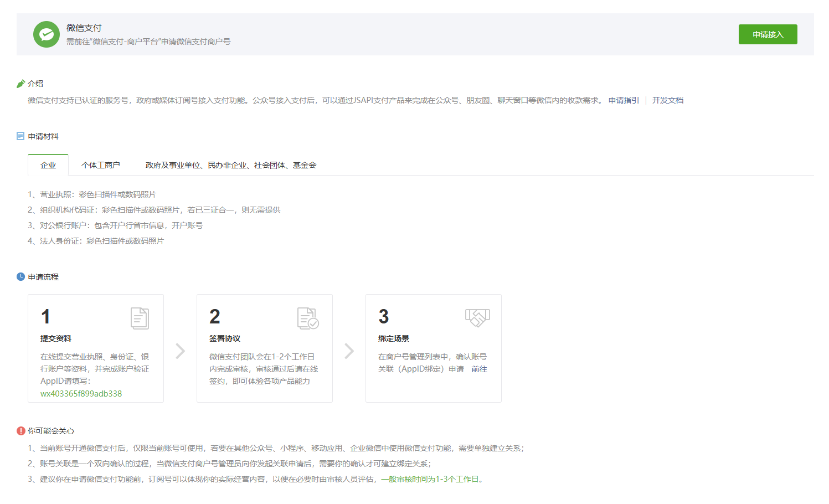Select the 企业 tab
829x504 pixels.
point(48,165)
